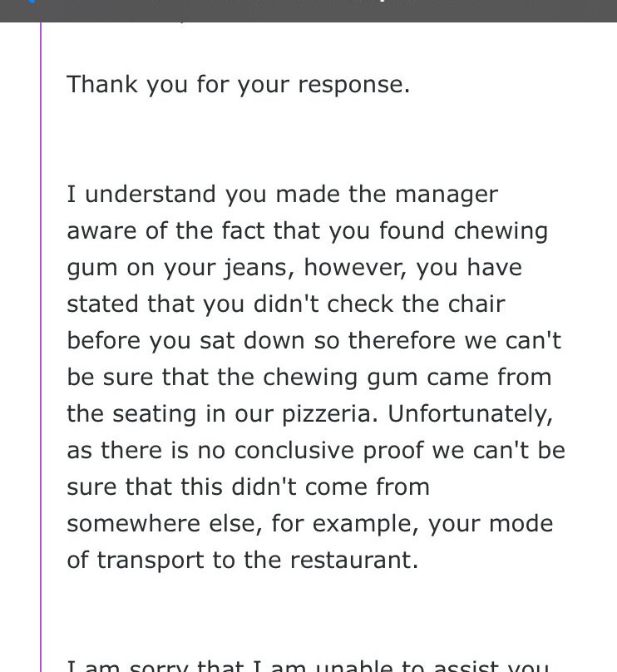
Task: Click the text "didn't check the chair"
Action: point(379,304)
